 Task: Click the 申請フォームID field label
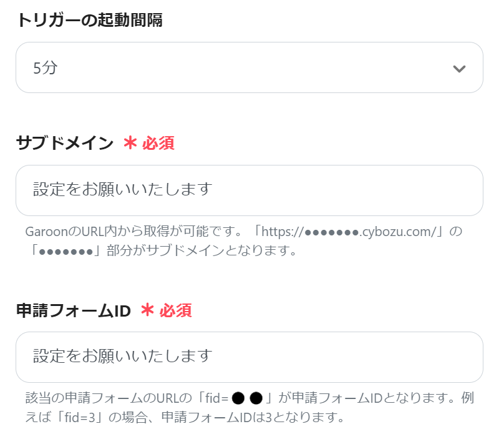[74, 311]
